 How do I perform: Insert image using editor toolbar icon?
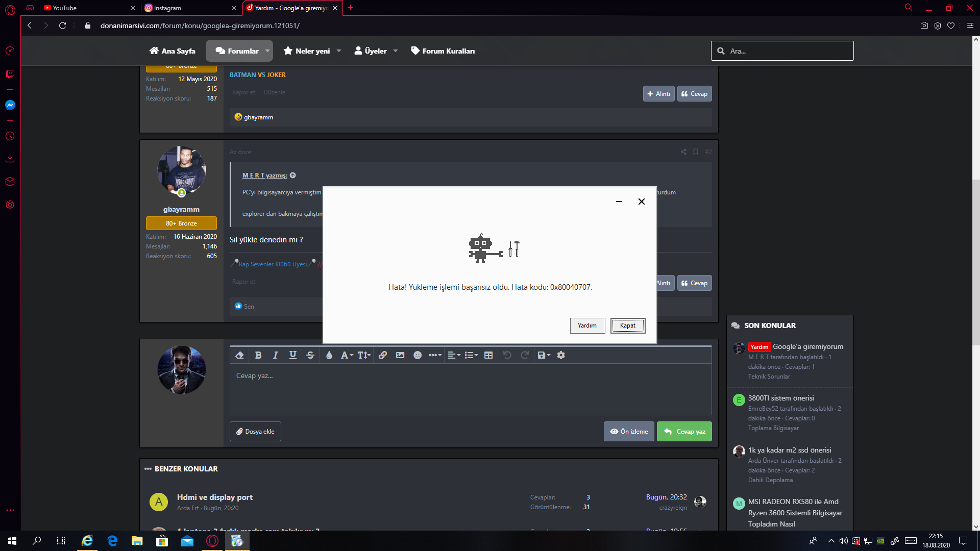coord(400,355)
